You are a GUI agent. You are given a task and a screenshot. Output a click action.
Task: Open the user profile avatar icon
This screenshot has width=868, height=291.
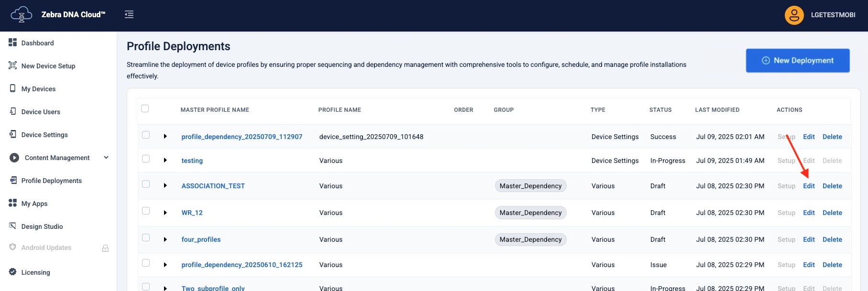pyautogui.click(x=794, y=15)
